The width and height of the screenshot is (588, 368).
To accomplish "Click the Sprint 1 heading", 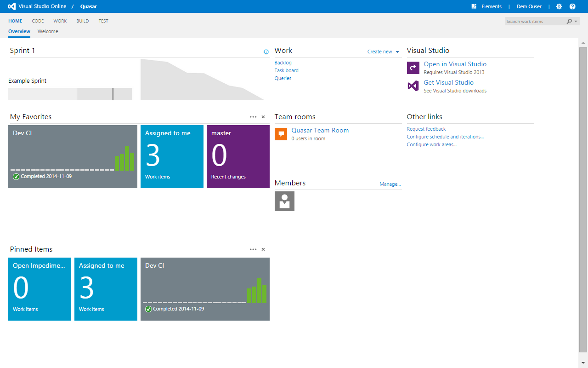I will (23, 51).
